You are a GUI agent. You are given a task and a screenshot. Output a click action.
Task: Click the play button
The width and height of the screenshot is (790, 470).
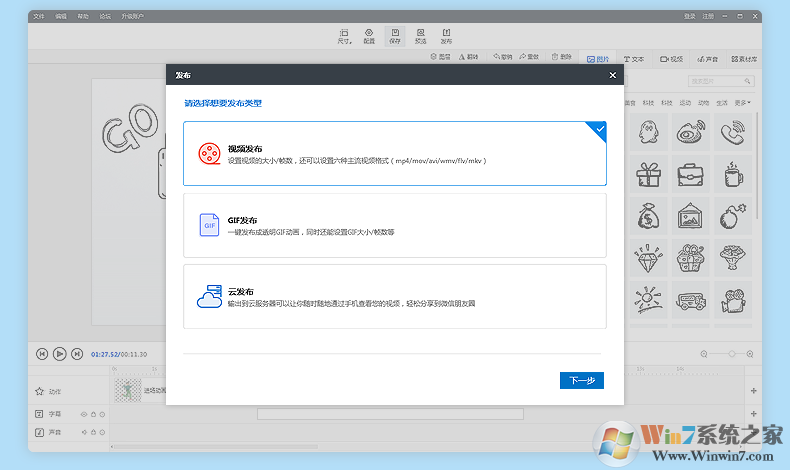point(59,354)
